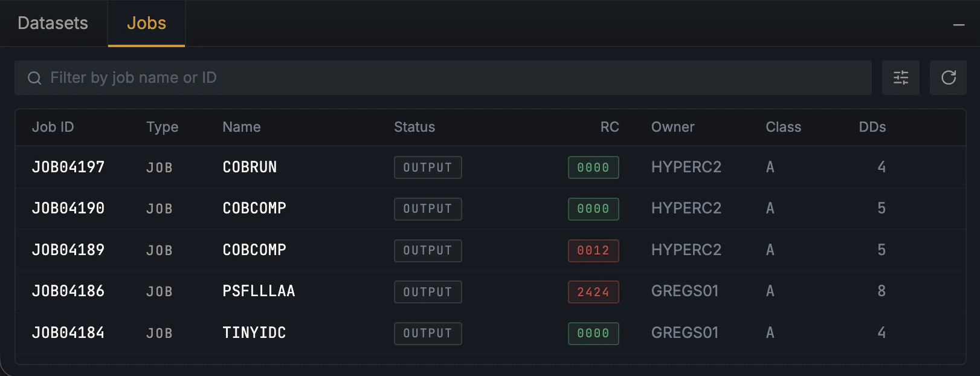Select job row JOB04186

pyautogui.click(x=490, y=291)
